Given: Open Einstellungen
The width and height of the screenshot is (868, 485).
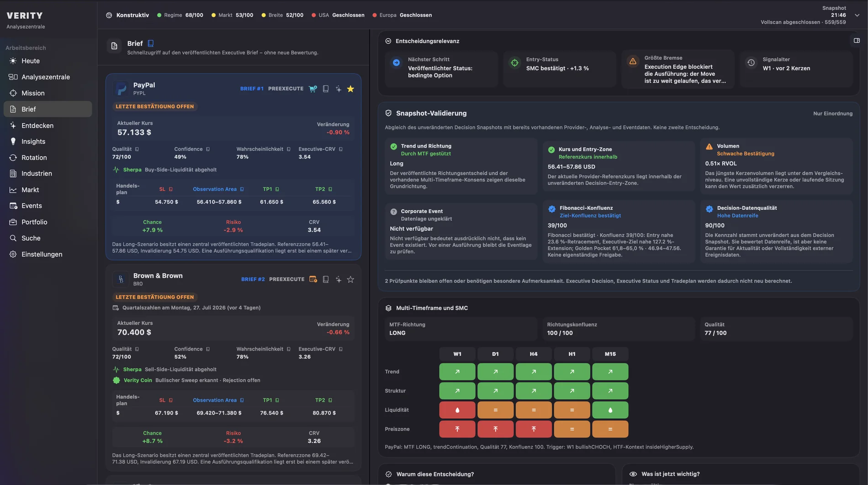Looking at the screenshot, I should (48, 254).
